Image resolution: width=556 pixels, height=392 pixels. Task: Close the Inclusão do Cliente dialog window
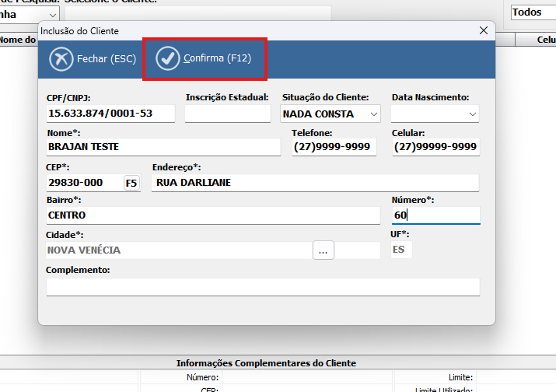click(484, 30)
